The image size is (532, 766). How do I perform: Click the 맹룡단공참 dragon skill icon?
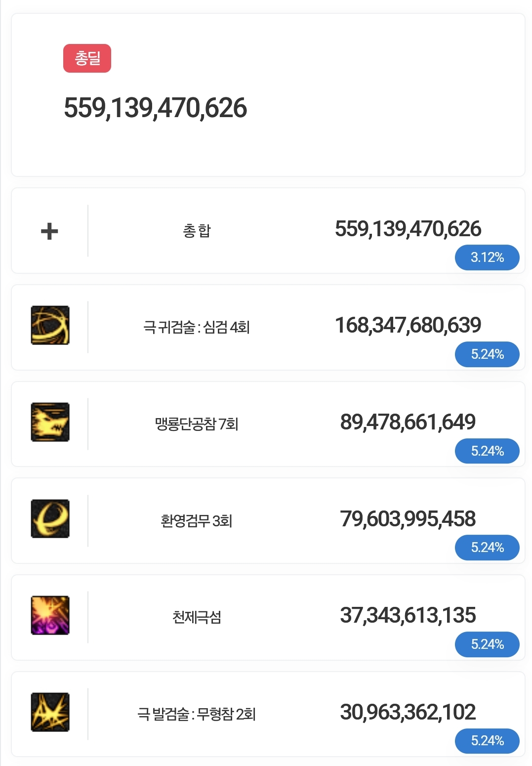point(50,422)
